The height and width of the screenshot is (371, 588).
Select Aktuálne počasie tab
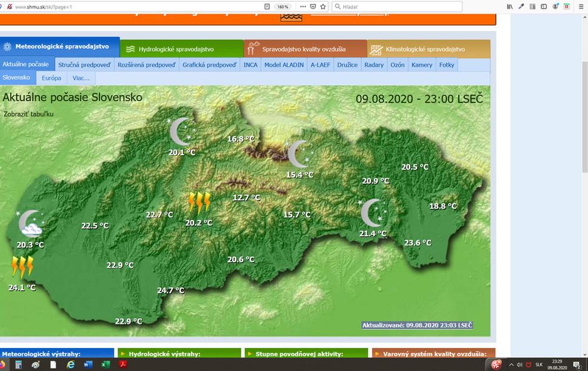point(27,64)
